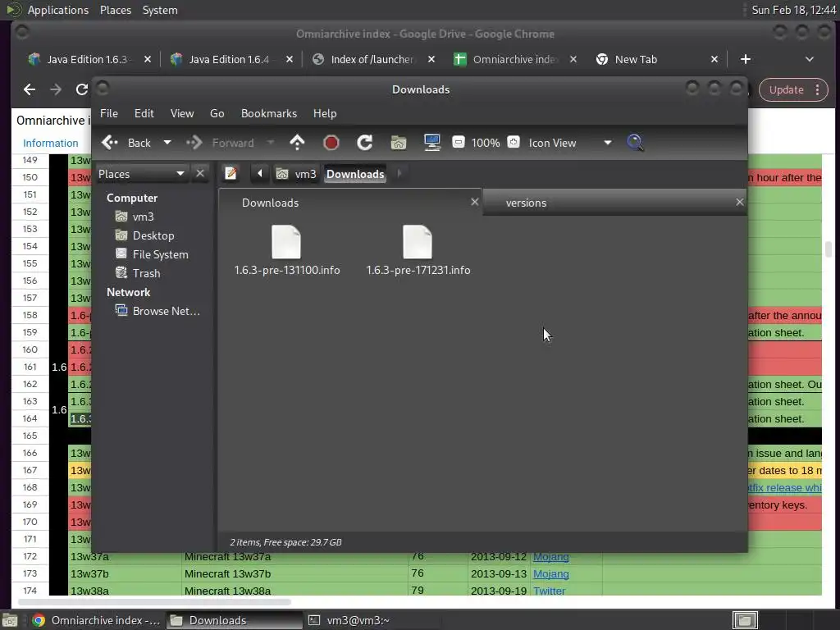Open the Home folder toolbar icon
The image size is (840, 630).
(x=398, y=143)
